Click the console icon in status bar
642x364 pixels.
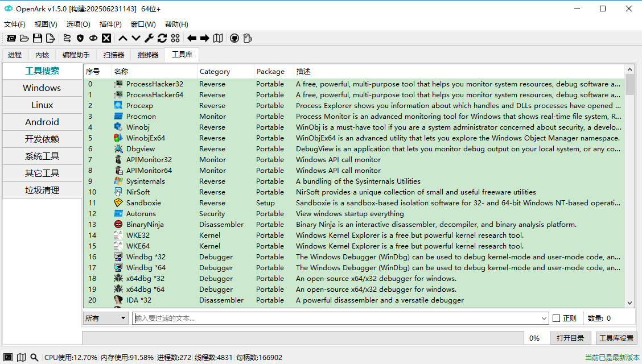(8, 357)
